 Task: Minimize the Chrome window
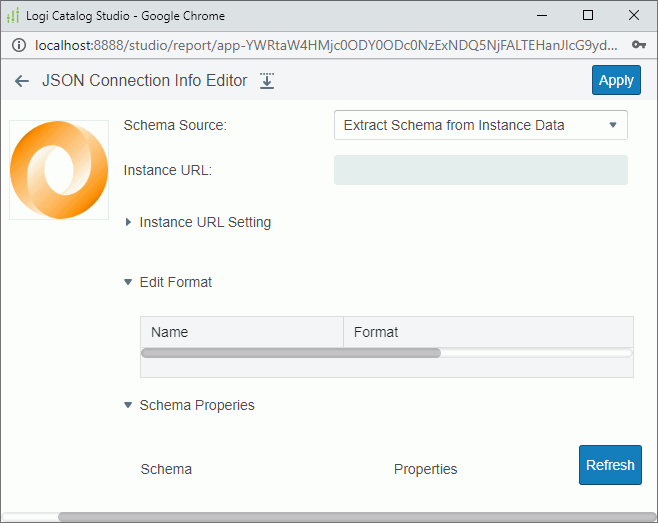[542, 16]
